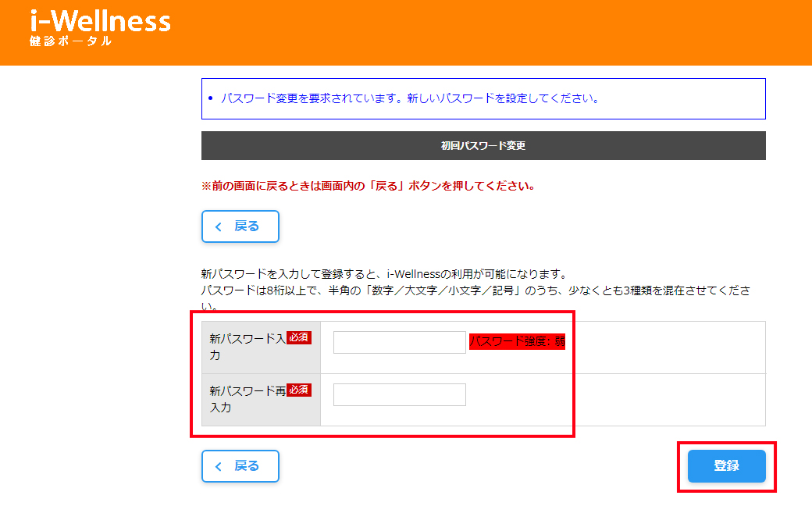Click the i-Wellness 健診ポータル logo
This screenshot has width=812, height=531.
[x=100, y=28]
